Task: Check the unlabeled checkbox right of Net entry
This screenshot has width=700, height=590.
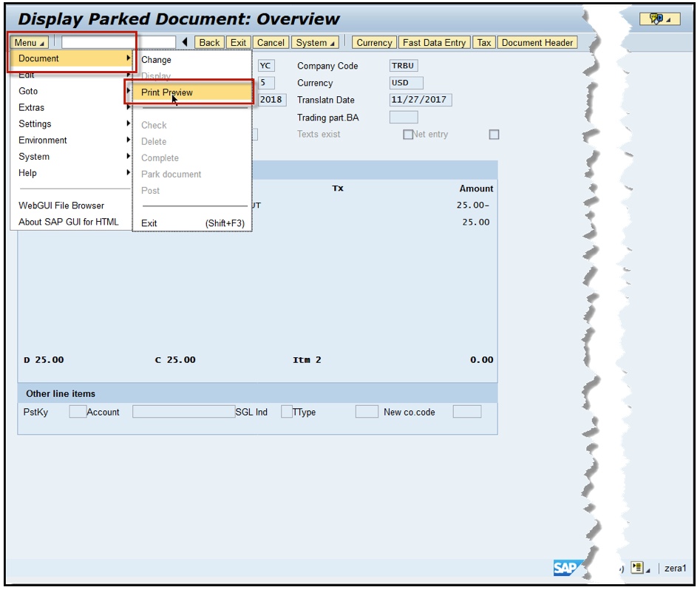Action: pos(493,134)
